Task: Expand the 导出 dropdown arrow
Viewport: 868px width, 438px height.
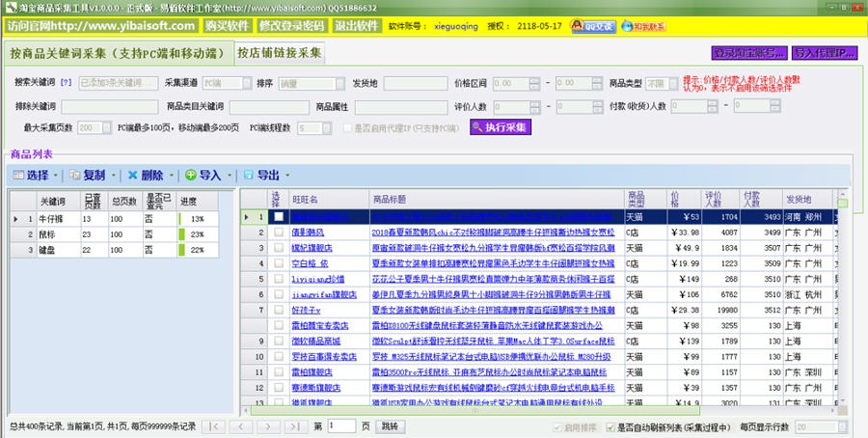Action: pyautogui.click(x=287, y=177)
